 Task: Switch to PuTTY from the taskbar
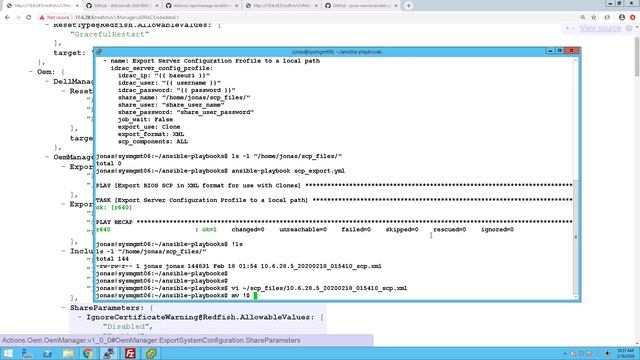pos(109,353)
